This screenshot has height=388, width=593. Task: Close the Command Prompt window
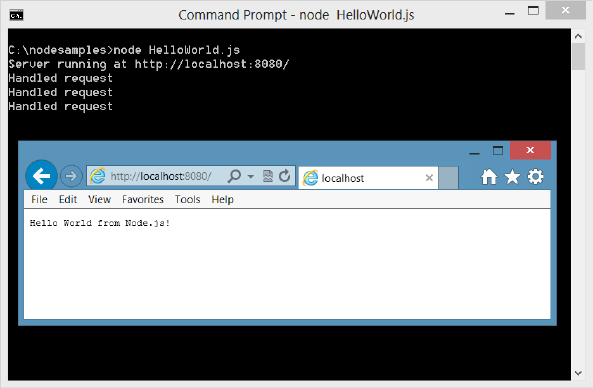coord(566,10)
